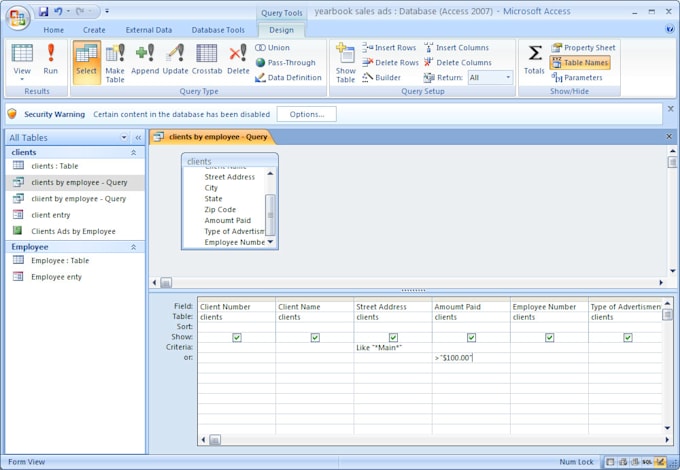Open Access Help question mark icon
The height and width of the screenshot is (470, 680).
[669, 29]
